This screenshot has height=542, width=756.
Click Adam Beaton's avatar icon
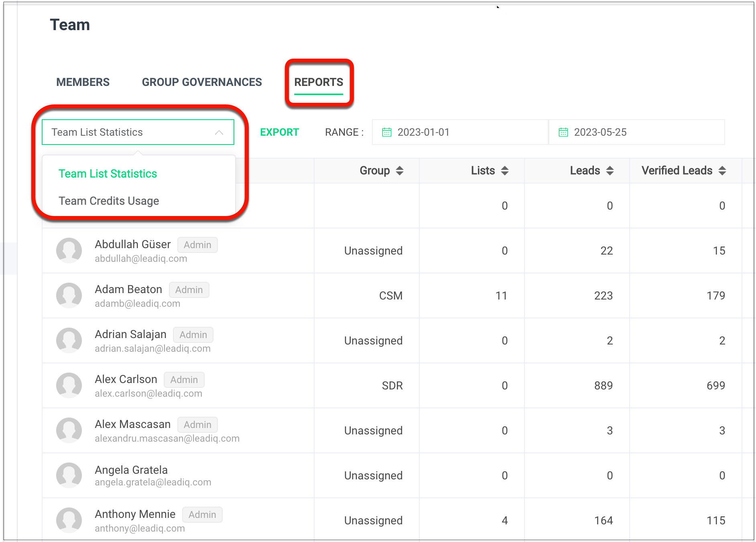click(x=69, y=295)
